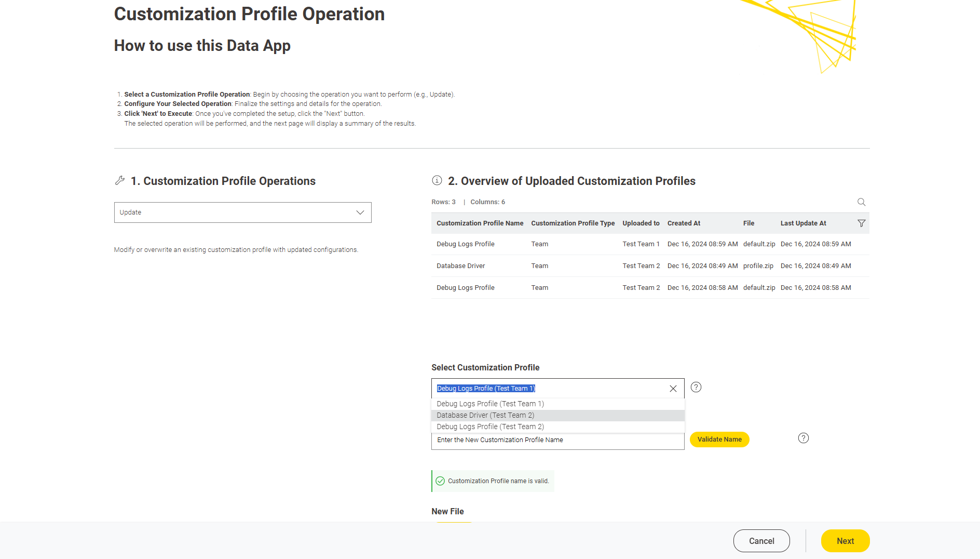Screen dimensions: 980x559
Task: Click the Created At column header
Action: coord(684,223)
